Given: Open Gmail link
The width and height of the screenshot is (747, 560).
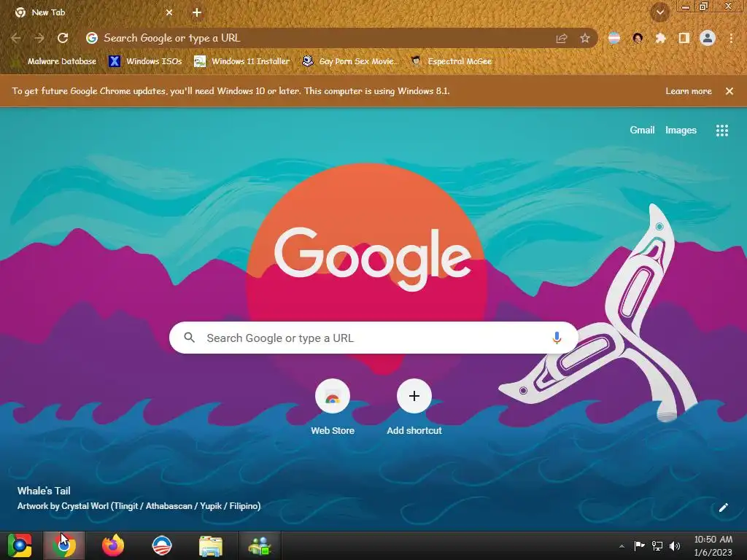Looking at the screenshot, I should (x=642, y=130).
